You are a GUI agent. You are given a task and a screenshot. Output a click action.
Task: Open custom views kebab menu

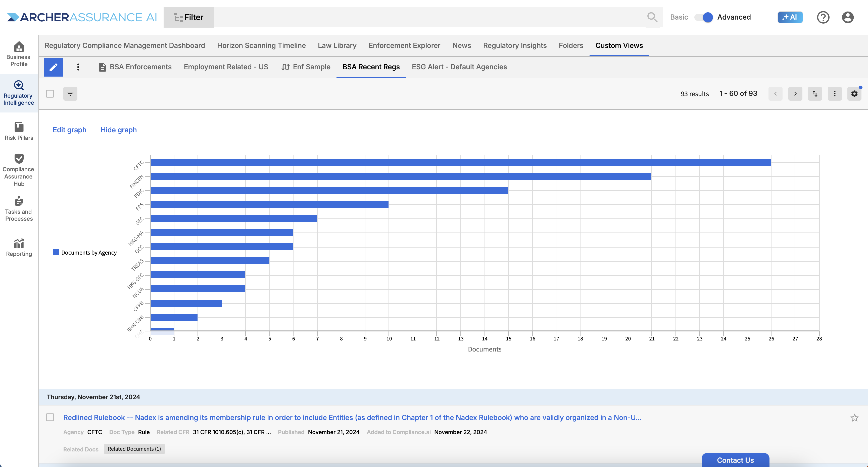pyautogui.click(x=78, y=67)
